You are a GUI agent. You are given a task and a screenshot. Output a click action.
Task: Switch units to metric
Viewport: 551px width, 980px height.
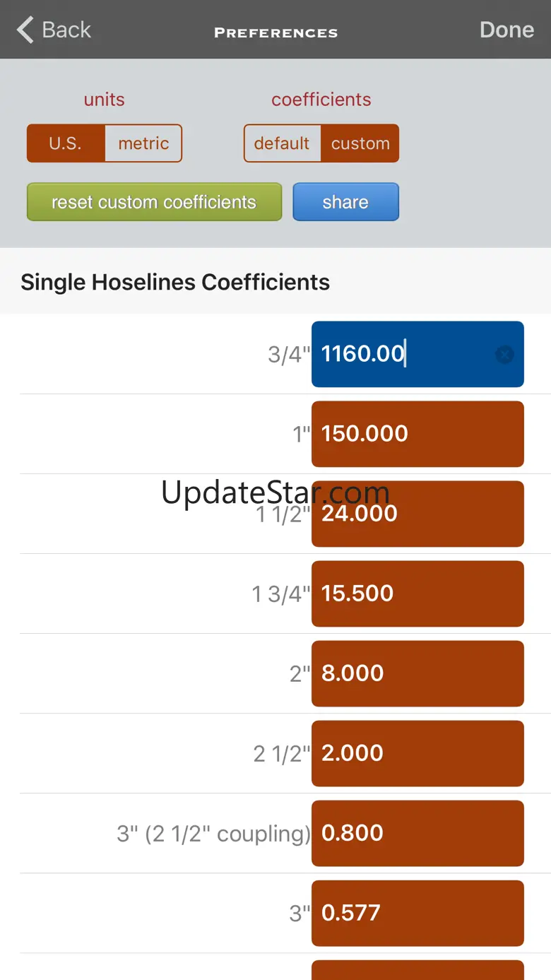(x=143, y=143)
